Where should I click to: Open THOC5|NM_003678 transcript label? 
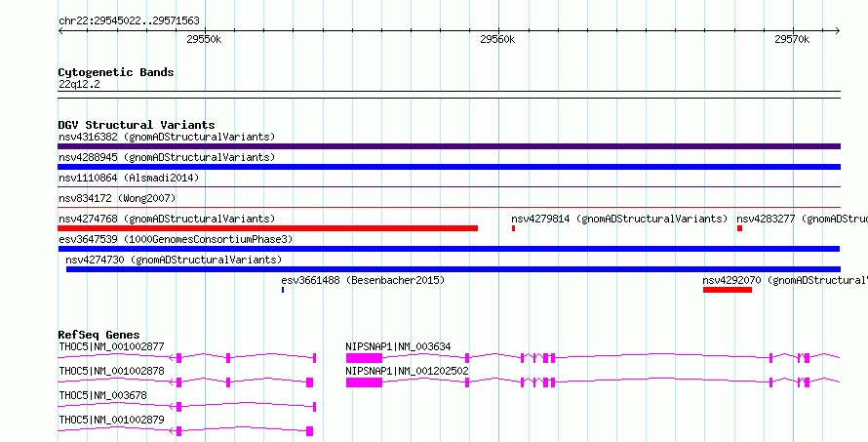pyautogui.click(x=102, y=395)
